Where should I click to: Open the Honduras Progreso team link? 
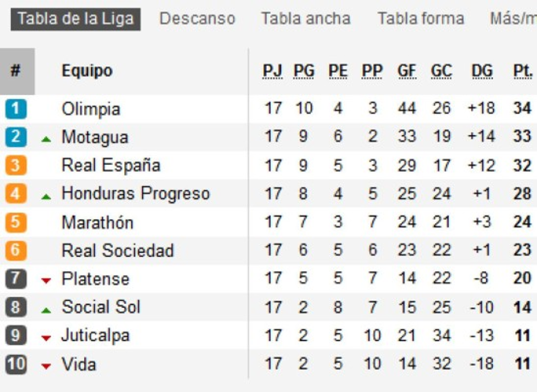point(136,193)
